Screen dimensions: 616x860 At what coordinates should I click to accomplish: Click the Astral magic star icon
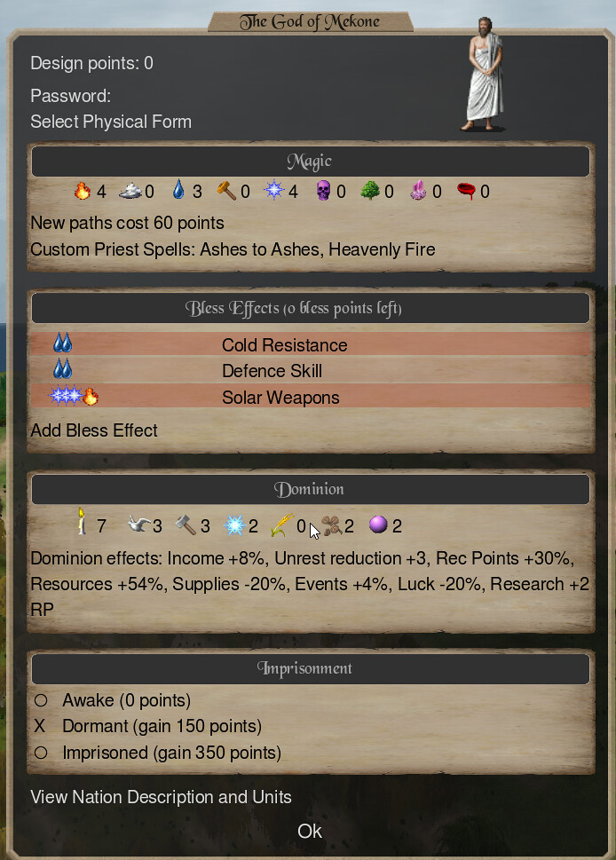point(273,190)
